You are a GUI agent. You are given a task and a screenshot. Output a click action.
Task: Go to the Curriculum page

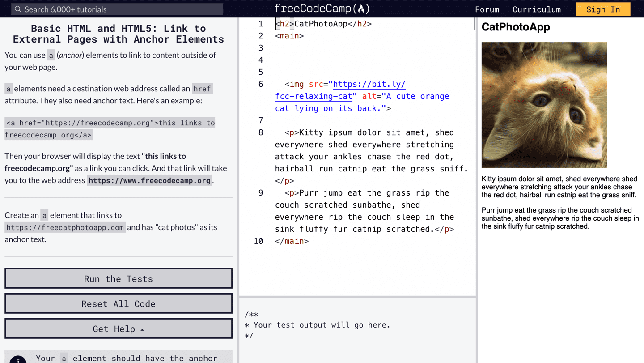(x=536, y=9)
